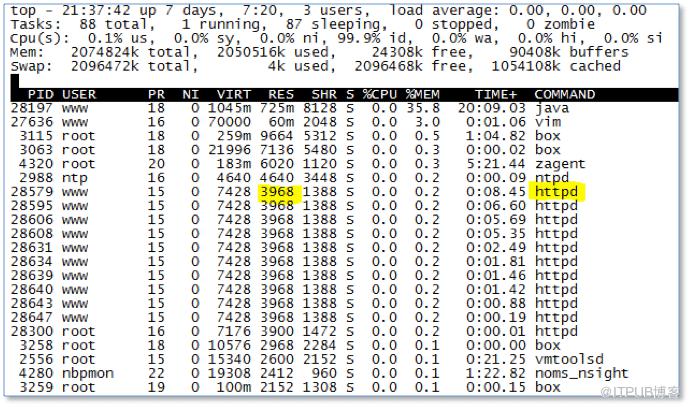Click the USER column header

click(x=79, y=94)
